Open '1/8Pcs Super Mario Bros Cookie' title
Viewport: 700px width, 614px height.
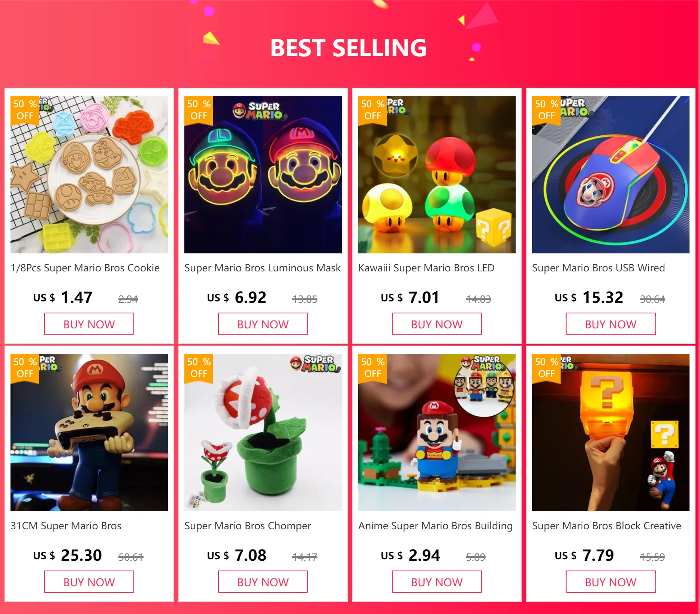click(x=85, y=268)
